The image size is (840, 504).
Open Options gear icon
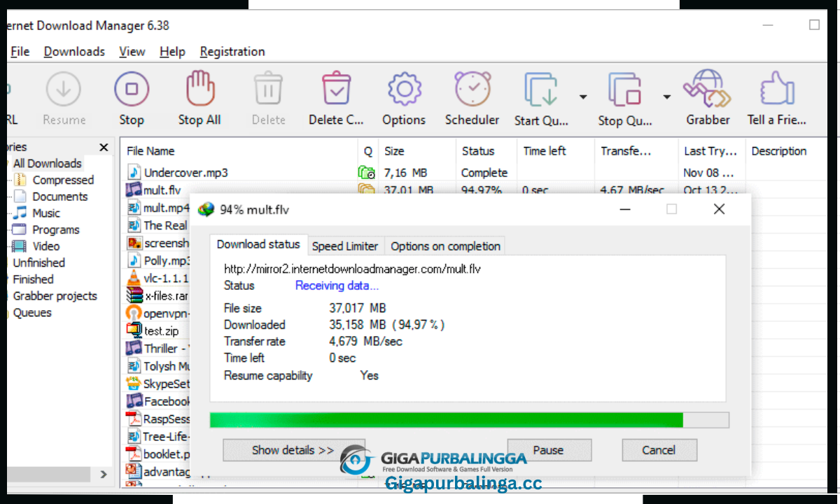click(404, 89)
